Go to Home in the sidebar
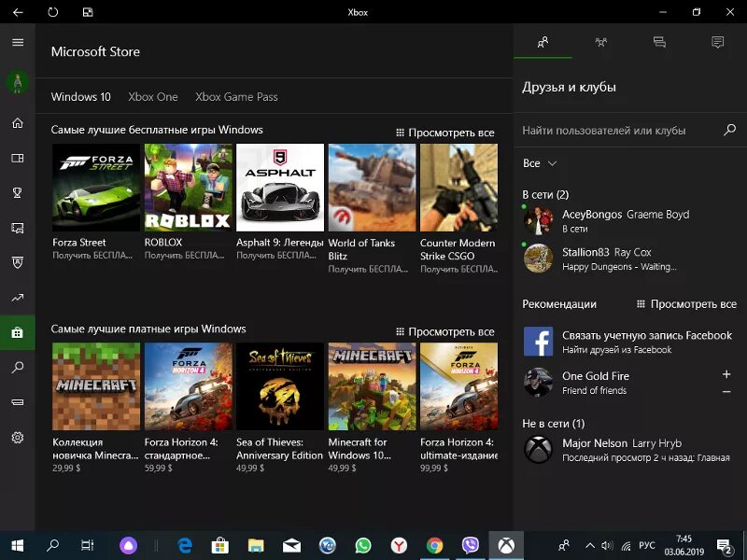The width and height of the screenshot is (747, 560). tap(18, 123)
